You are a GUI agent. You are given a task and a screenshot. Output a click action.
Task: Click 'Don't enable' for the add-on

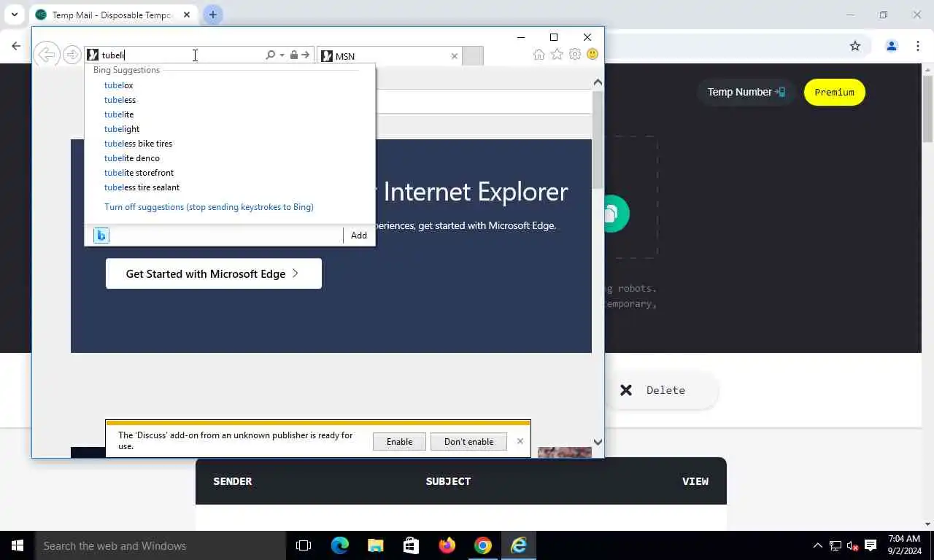468,442
